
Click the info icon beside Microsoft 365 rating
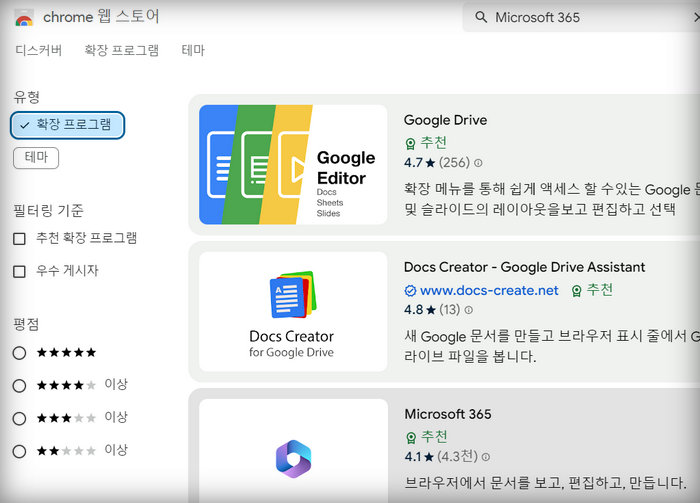click(x=486, y=457)
